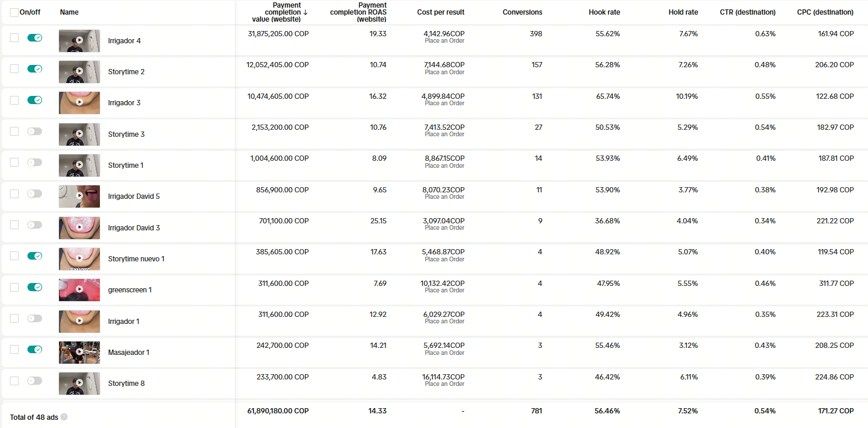Play the Irrigador 3 video preview

[x=79, y=102]
